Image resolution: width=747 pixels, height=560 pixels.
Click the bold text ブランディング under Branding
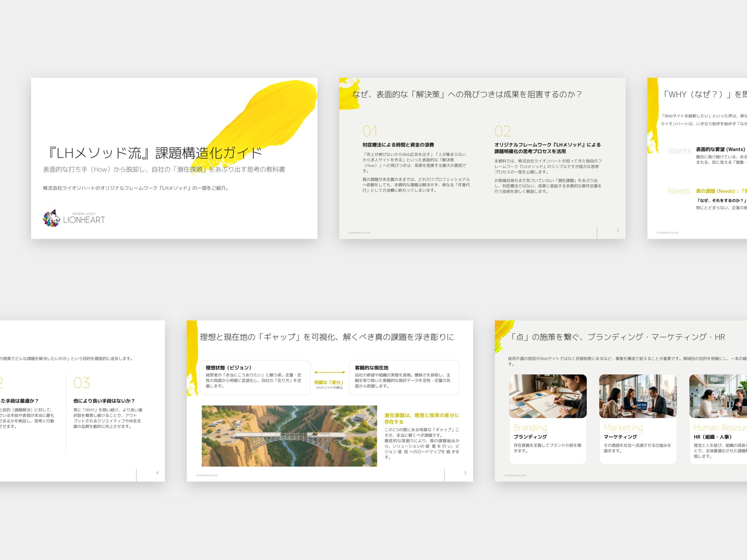530,437
